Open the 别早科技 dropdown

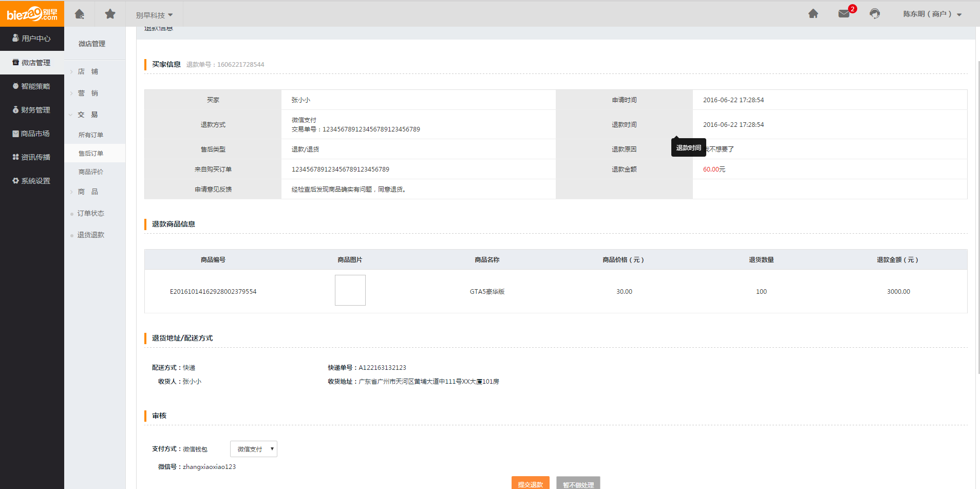[154, 15]
